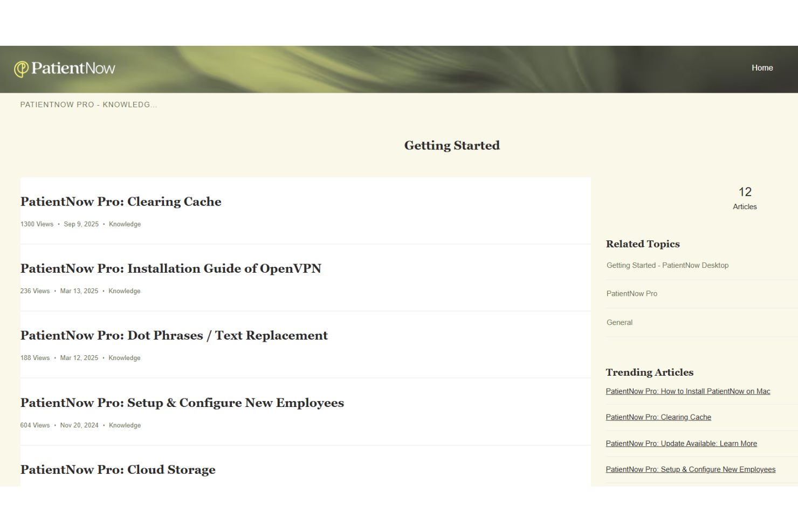Click the Knowledge label under New Employees article
The image size is (798, 532).
125,425
